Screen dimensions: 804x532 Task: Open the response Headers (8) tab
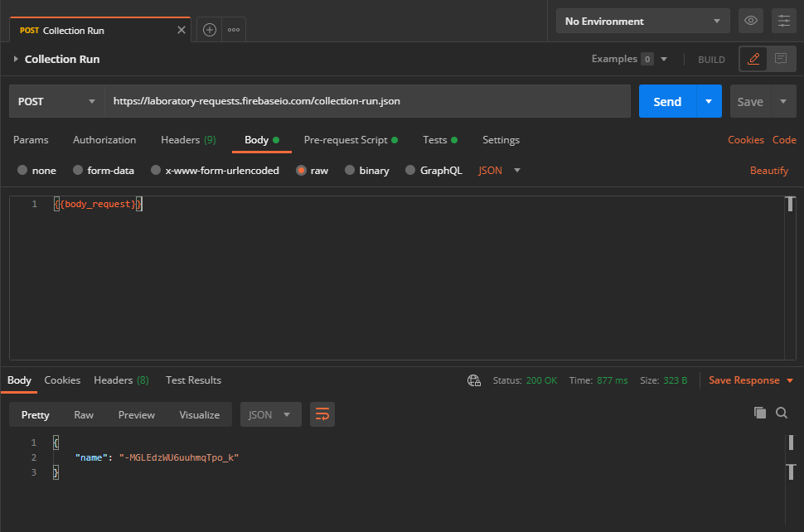122,380
